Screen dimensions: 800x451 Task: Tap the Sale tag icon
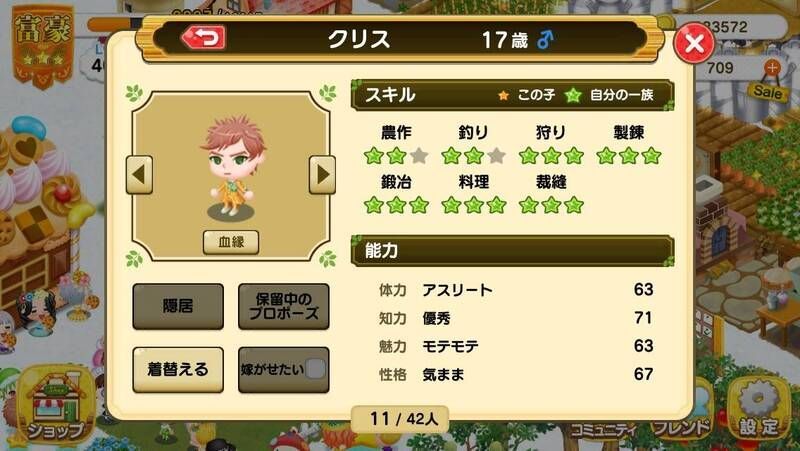[x=768, y=92]
